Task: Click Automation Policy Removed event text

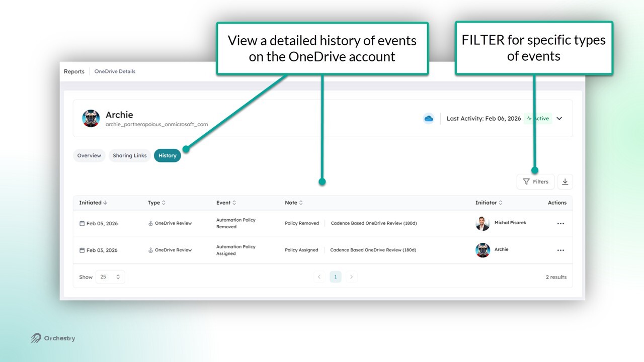Action: click(236, 223)
